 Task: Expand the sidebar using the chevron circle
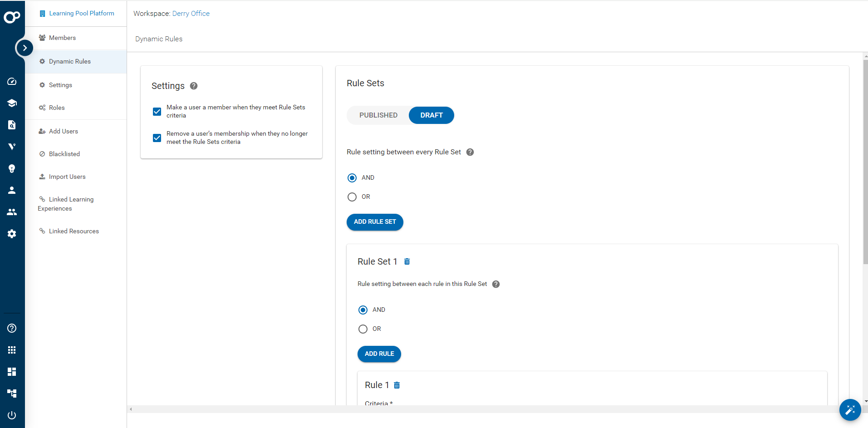click(x=25, y=47)
